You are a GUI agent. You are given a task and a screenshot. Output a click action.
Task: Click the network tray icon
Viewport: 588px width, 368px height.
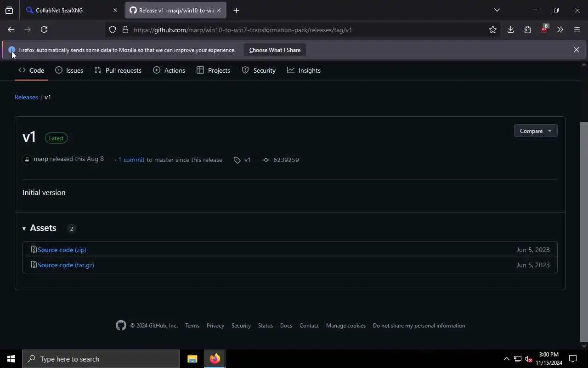pyautogui.click(x=517, y=359)
